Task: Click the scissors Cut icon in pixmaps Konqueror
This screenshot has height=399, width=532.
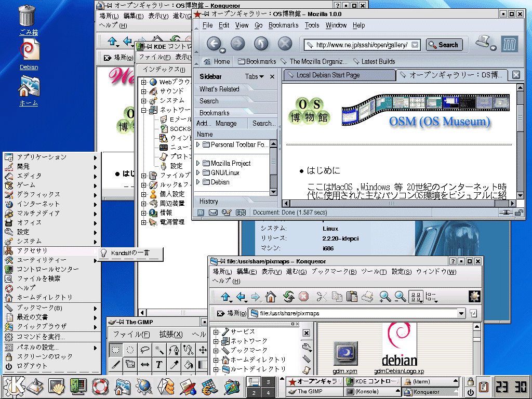Action: [x=321, y=297]
